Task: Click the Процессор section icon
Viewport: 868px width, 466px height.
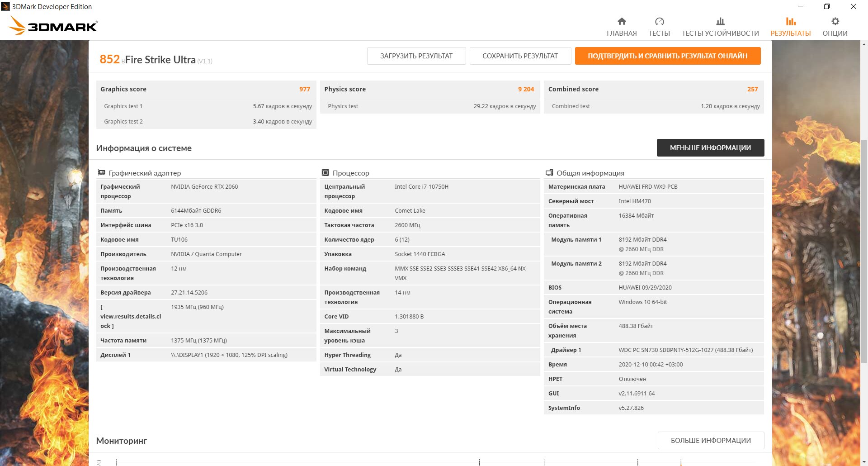Action: [x=325, y=172]
